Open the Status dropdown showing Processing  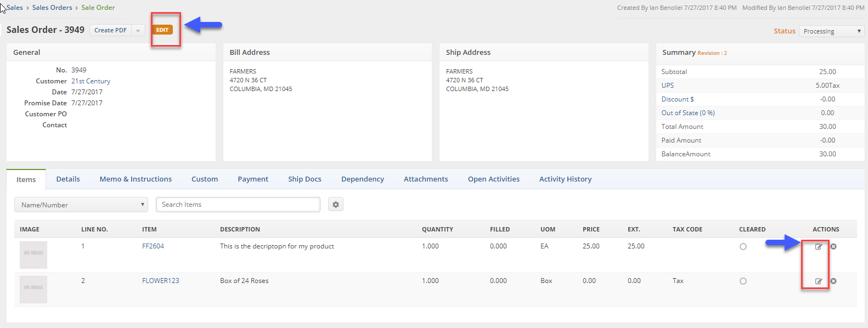(831, 31)
